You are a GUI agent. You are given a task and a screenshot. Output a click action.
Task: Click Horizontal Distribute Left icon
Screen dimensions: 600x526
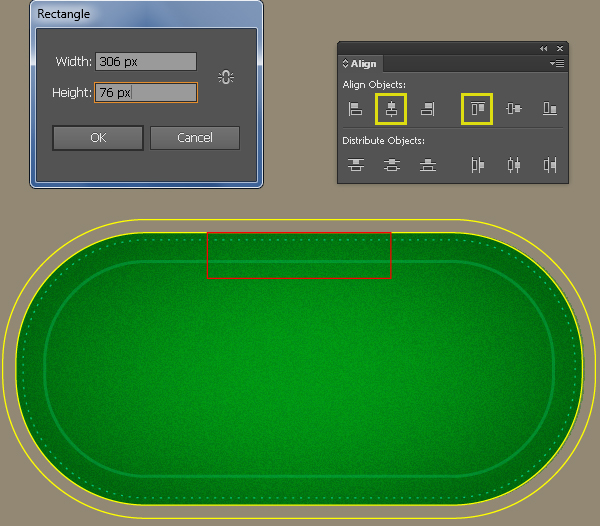click(x=478, y=165)
